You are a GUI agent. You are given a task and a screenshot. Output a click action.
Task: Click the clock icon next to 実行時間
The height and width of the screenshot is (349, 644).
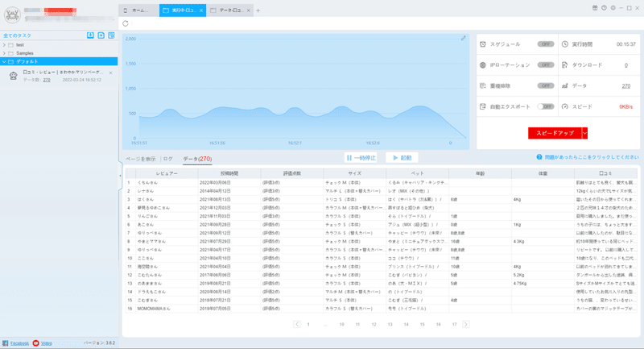click(565, 44)
